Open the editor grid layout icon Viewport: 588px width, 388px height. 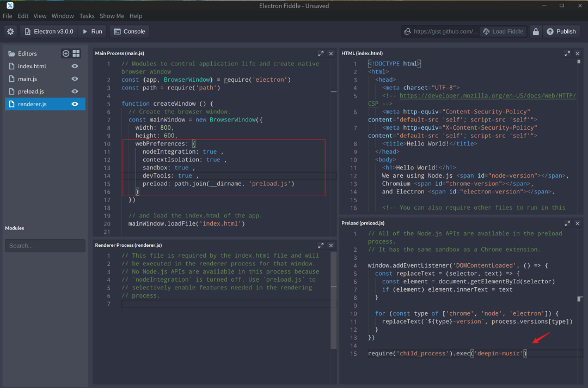[x=76, y=53]
